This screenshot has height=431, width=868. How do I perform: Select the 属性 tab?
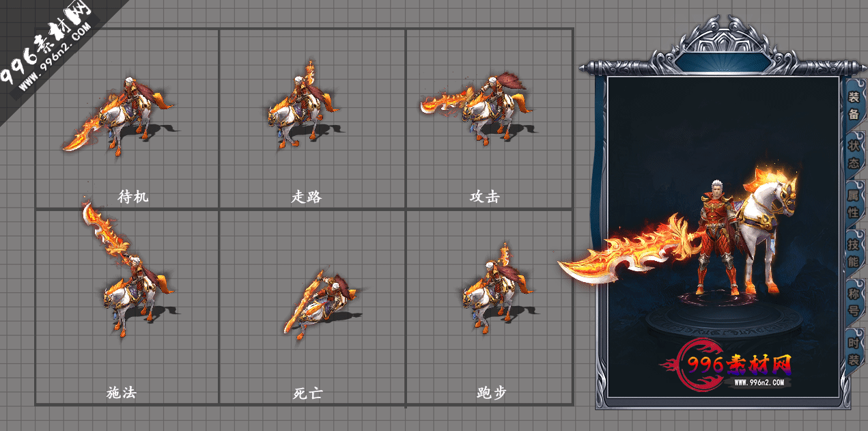point(854,204)
